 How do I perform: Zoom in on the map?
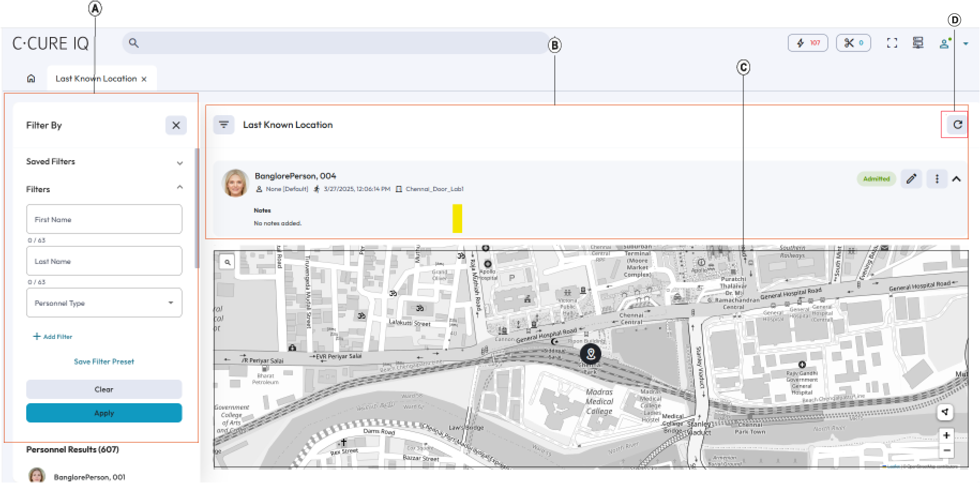[x=946, y=435]
